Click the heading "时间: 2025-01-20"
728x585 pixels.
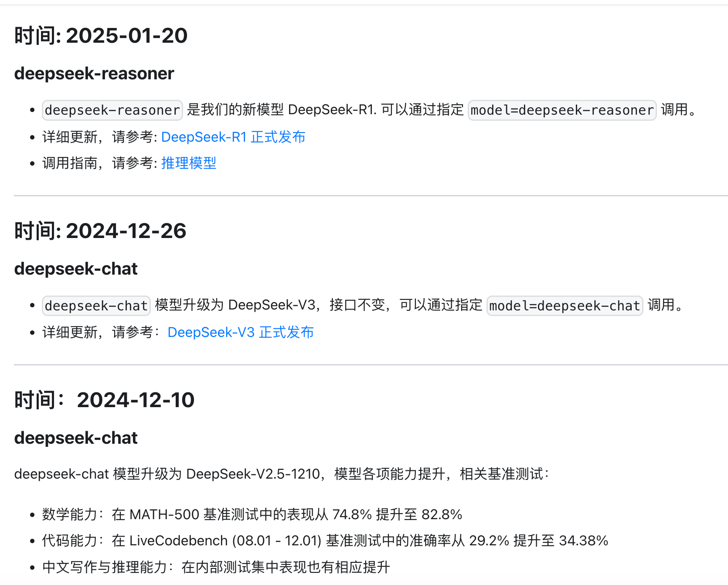[x=101, y=35]
